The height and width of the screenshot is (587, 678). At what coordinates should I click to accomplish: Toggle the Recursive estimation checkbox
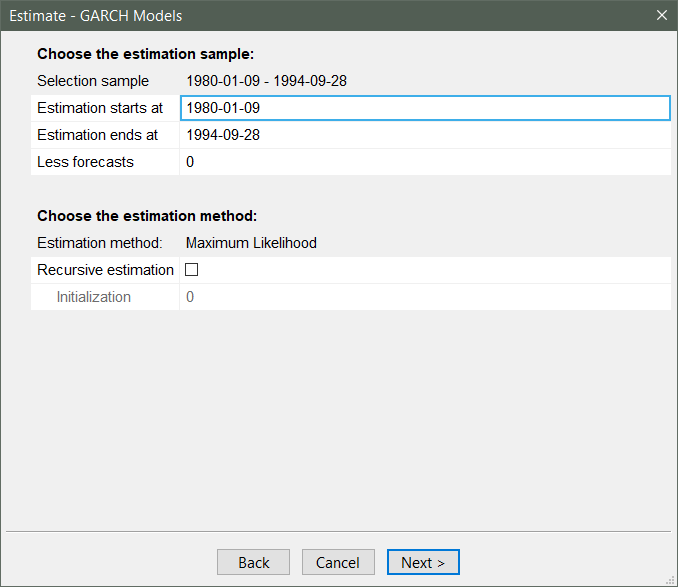pyautogui.click(x=192, y=270)
